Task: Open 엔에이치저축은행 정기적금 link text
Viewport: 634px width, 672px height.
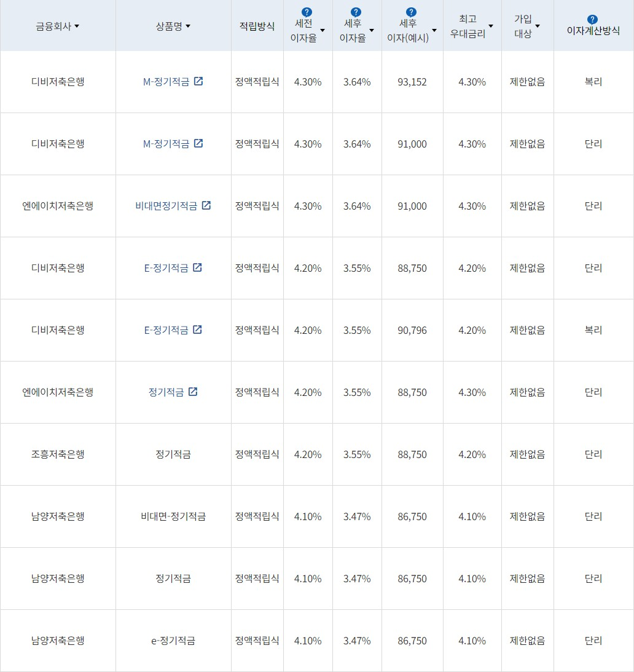Action: (166, 392)
